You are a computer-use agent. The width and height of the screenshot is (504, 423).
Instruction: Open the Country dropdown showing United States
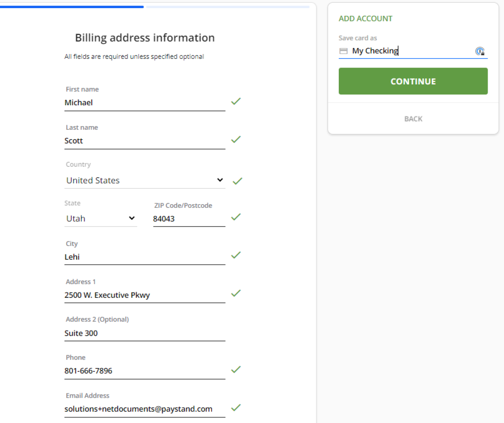145,180
